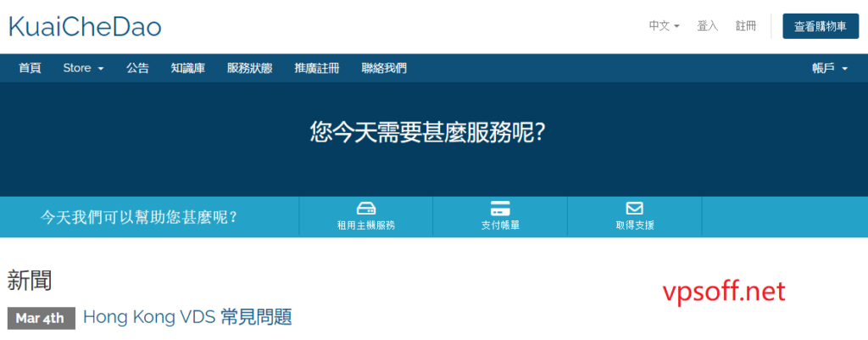Click the 今天我們可以幫助您甚麼呢 prompt text
Screen dimensions: 868x340
[x=139, y=217]
